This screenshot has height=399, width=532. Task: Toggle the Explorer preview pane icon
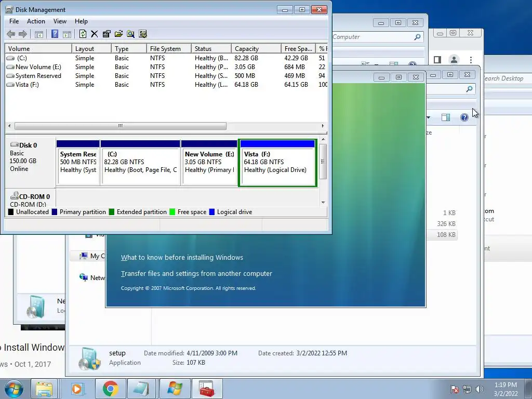tap(445, 117)
